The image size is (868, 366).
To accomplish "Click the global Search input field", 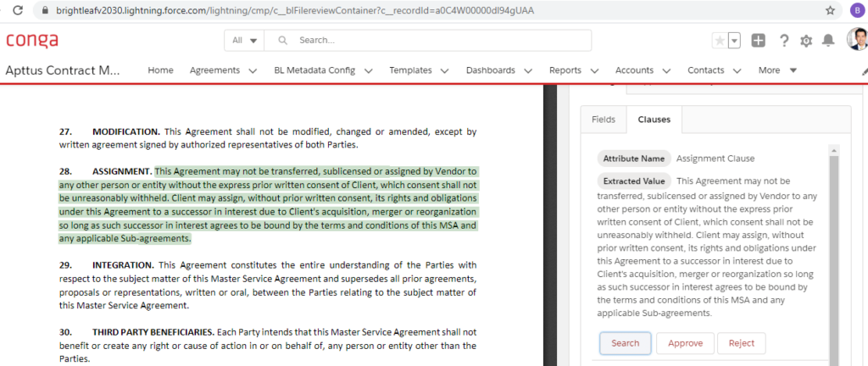I will point(441,40).
